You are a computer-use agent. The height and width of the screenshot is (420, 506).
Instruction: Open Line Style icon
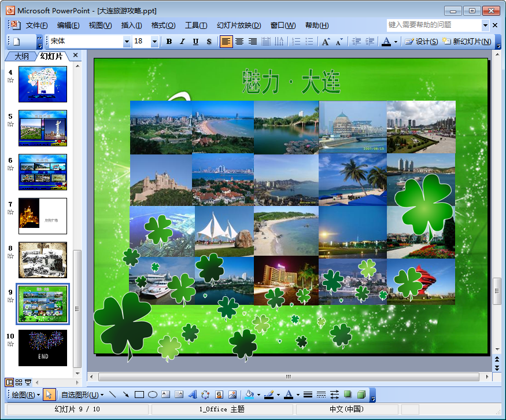click(308, 395)
